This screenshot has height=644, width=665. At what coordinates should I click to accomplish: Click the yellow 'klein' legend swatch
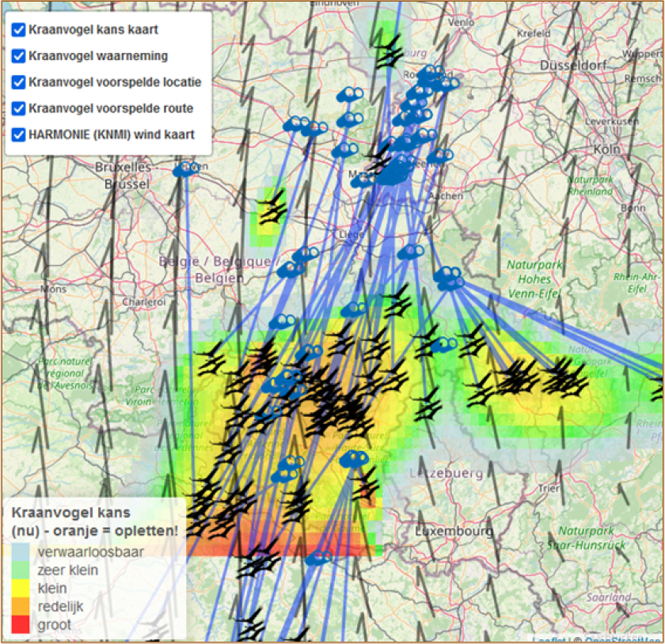(21, 589)
